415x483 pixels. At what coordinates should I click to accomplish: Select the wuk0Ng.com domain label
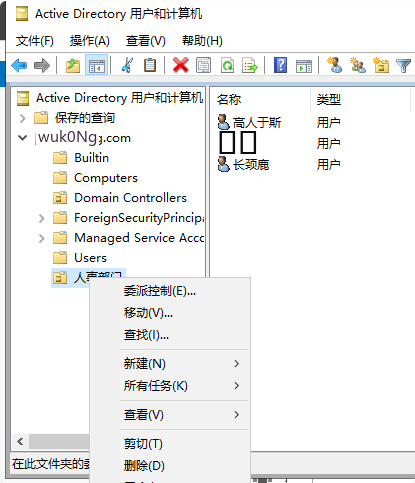pyautogui.click(x=84, y=138)
